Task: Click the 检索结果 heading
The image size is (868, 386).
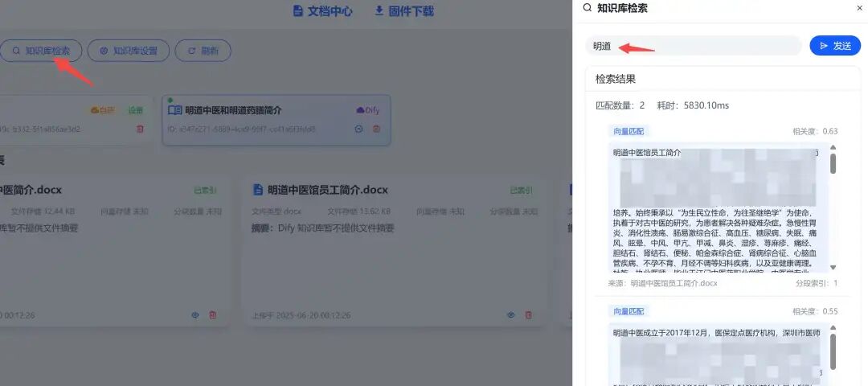Action: click(x=616, y=79)
